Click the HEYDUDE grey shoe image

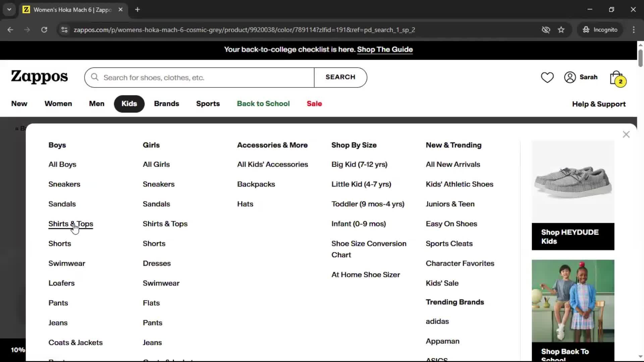coord(573,182)
